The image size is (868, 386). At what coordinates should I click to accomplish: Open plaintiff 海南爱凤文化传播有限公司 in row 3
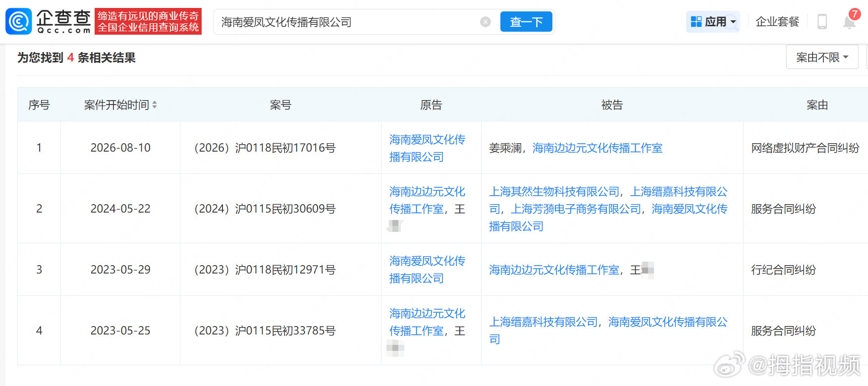point(427,270)
